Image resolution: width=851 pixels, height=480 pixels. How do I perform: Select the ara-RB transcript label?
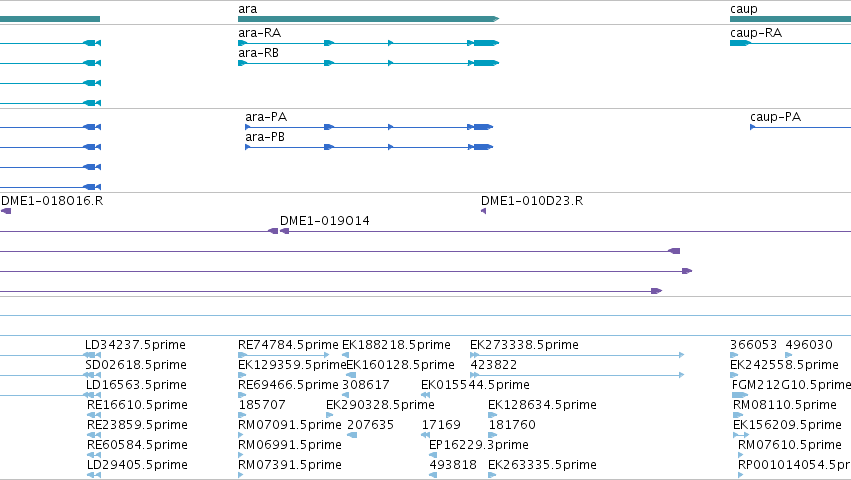pos(258,53)
